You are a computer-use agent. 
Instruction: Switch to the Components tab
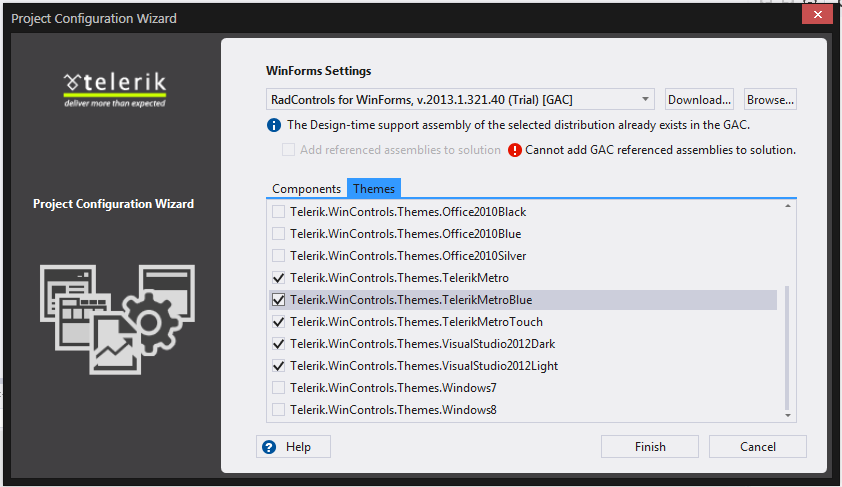(307, 189)
